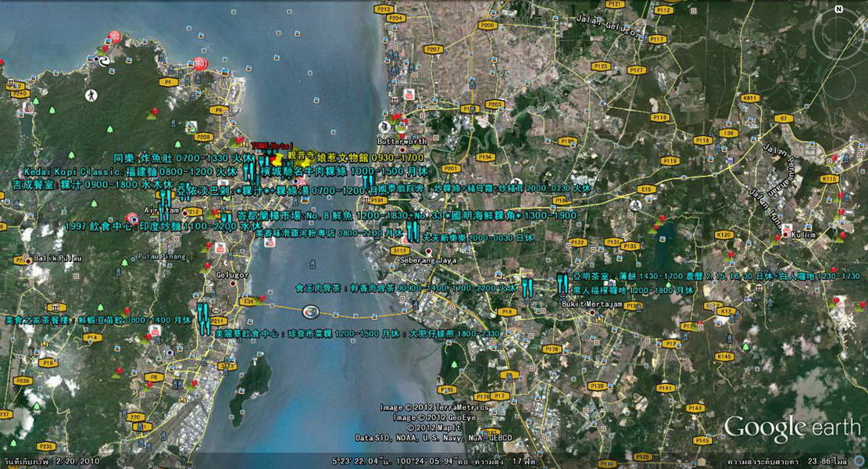868x469 pixels.
Task: Click the red TUNE Hotel label
Action: pos(273,145)
